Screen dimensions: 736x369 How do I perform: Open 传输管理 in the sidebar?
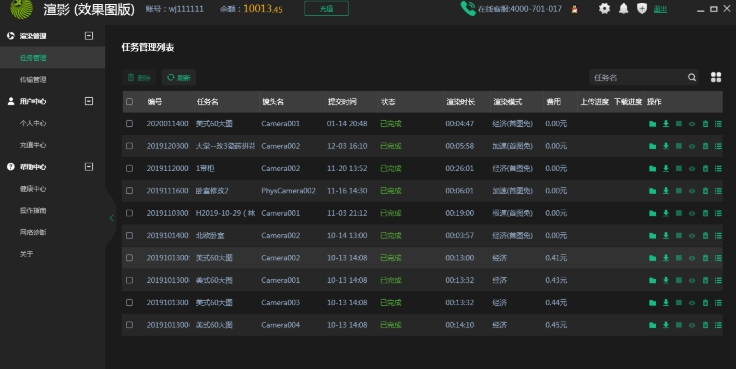coord(33,79)
